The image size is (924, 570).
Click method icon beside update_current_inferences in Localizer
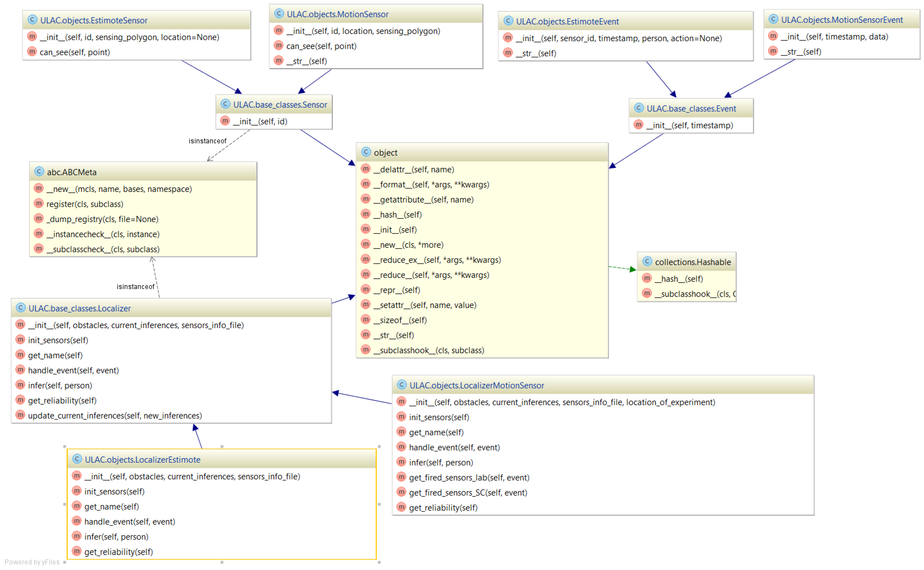pyautogui.click(x=20, y=415)
